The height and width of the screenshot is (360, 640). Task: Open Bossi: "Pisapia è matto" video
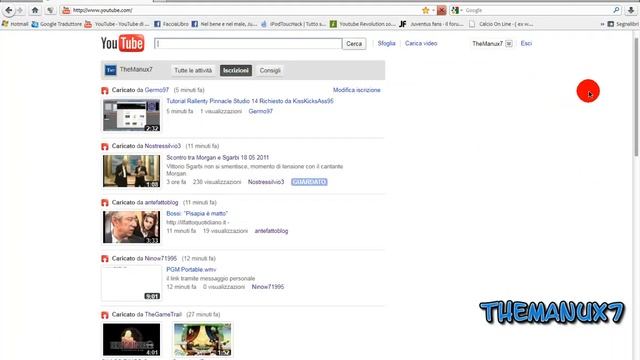tap(197, 213)
